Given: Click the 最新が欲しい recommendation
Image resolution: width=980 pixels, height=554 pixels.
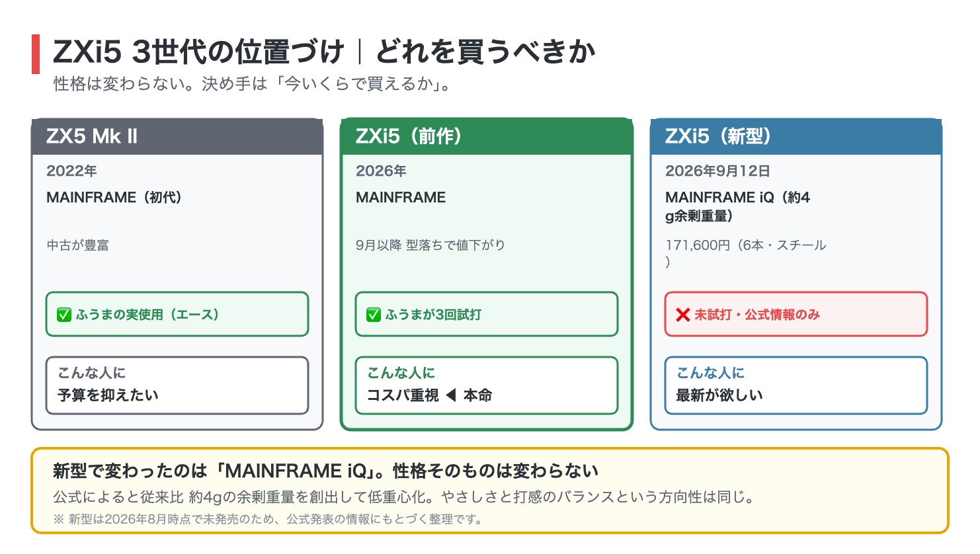Looking at the screenshot, I should point(719,395).
